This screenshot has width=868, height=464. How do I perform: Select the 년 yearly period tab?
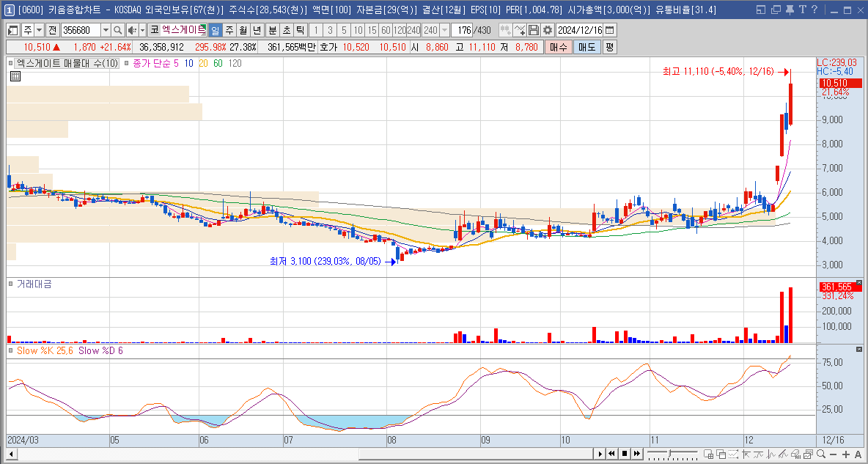(257, 30)
